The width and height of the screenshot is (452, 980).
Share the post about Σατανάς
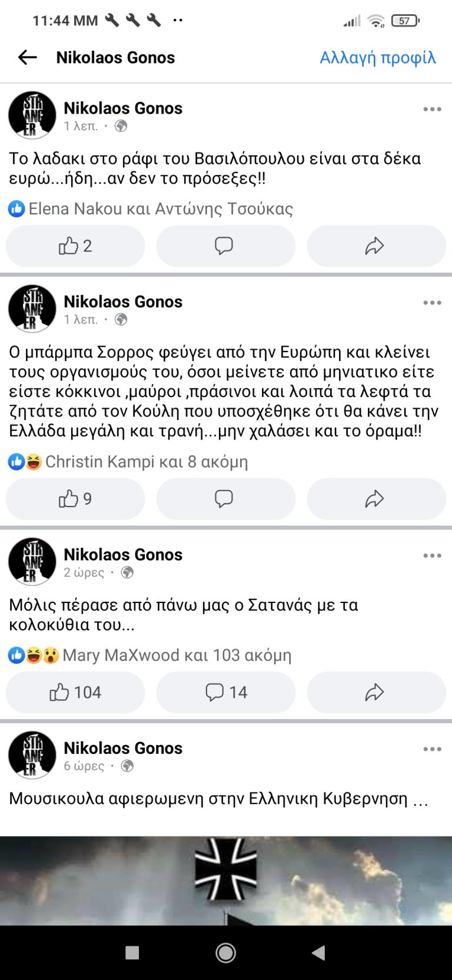point(375,693)
